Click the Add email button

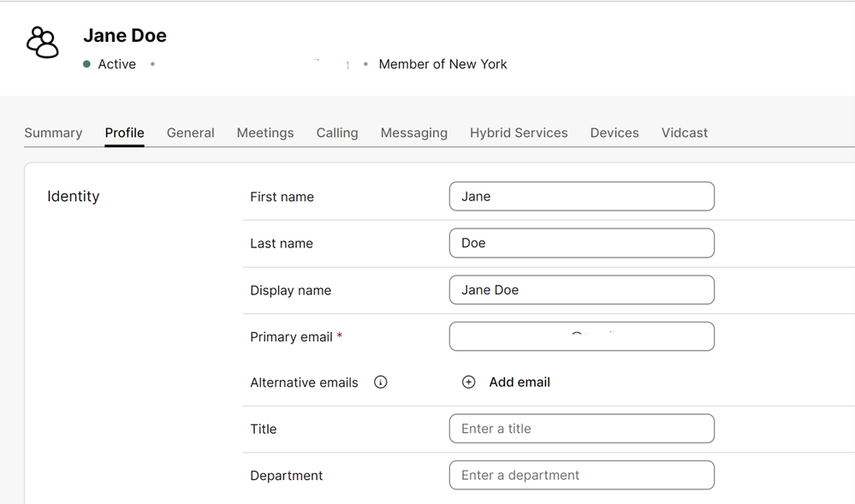coord(506,382)
